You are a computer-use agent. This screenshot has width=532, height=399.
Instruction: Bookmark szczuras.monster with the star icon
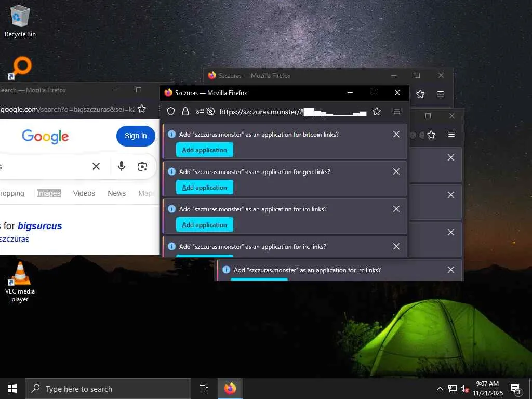click(377, 111)
